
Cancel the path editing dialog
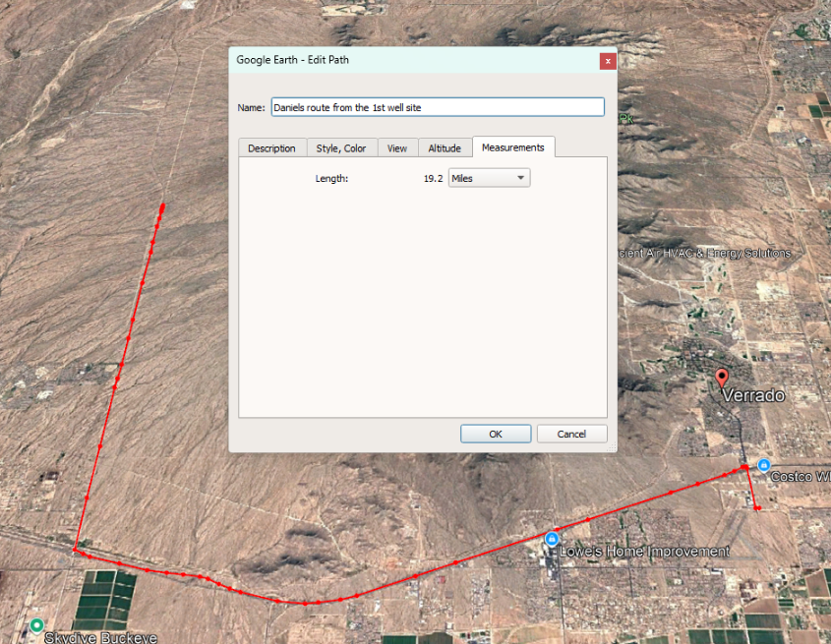click(571, 434)
